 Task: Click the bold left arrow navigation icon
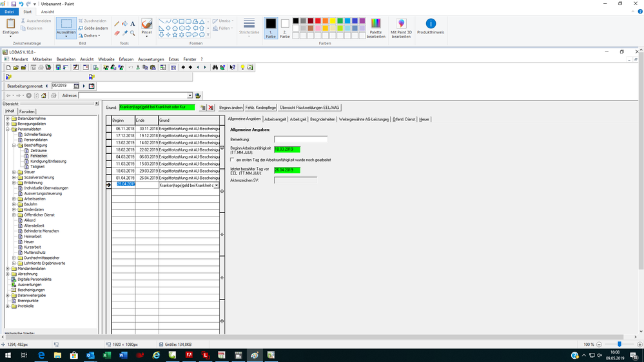(x=183, y=68)
